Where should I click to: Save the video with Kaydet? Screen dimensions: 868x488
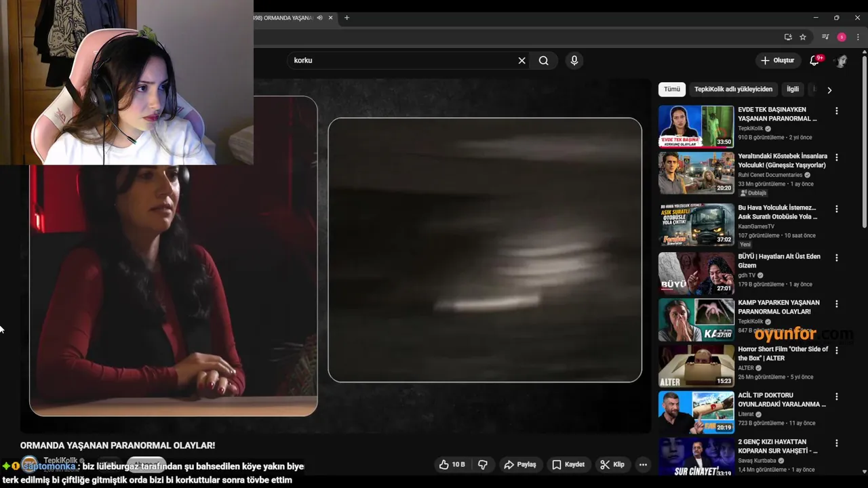click(x=568, y=465)
